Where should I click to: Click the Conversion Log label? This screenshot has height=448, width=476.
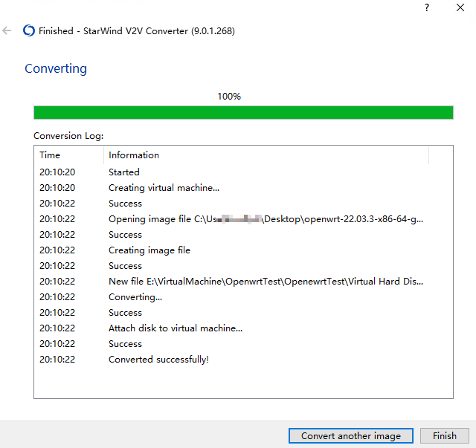click(68, 135)
